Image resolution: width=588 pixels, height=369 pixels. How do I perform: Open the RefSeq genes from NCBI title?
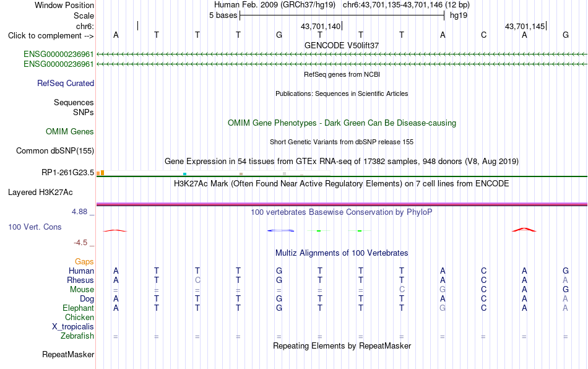click(342, 75)
